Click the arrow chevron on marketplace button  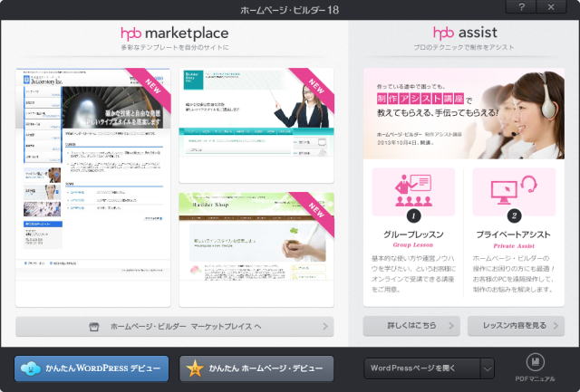[325, 326]
